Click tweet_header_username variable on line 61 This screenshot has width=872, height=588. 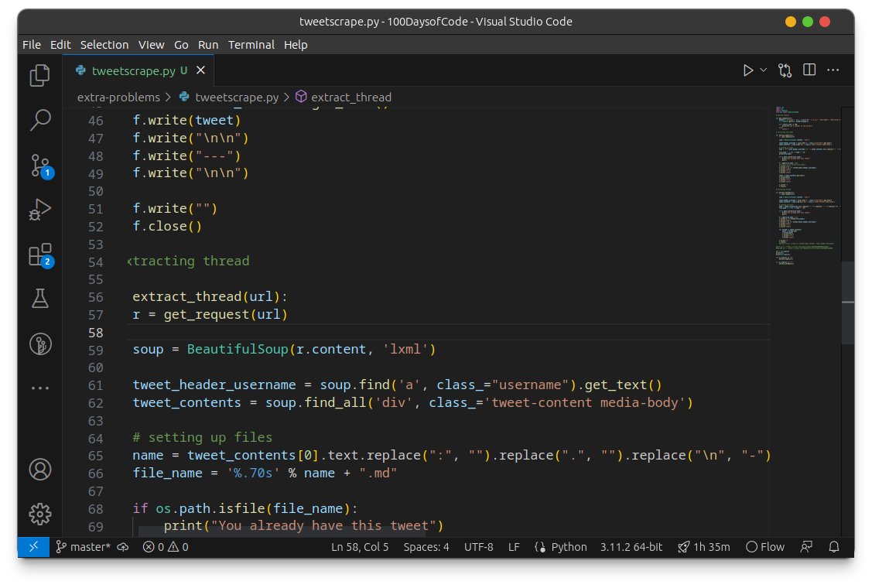pos(214,385)
